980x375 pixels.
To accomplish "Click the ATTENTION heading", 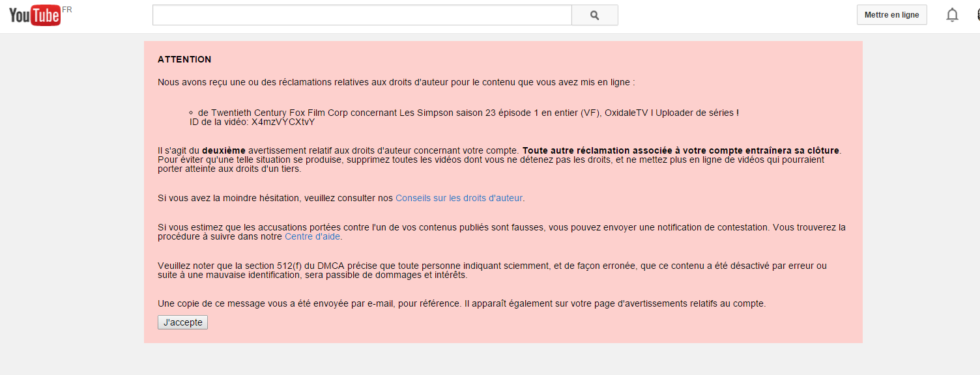I will [x=184, y=59].
